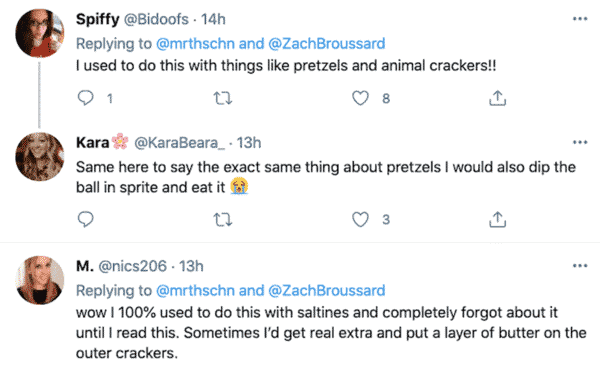Open the @KaraBeara_ handle
Viewport: 600px width, 368px height.
[179, 143]
